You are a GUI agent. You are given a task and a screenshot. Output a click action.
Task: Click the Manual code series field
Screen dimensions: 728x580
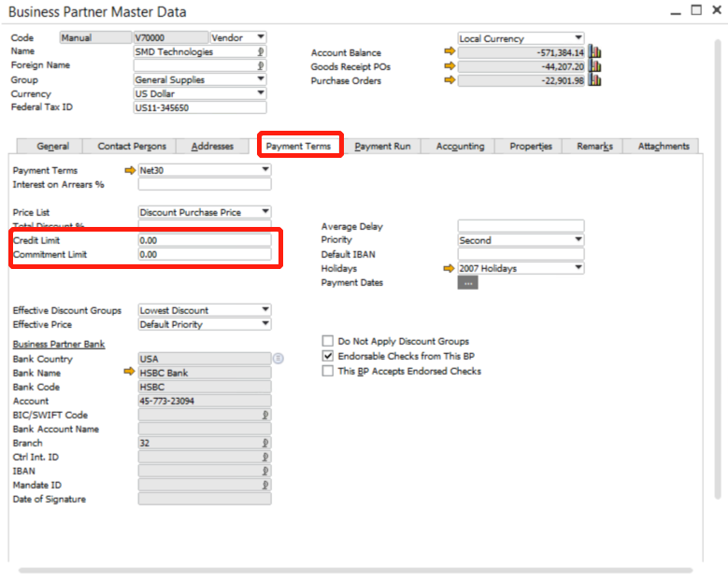(95, 37)
